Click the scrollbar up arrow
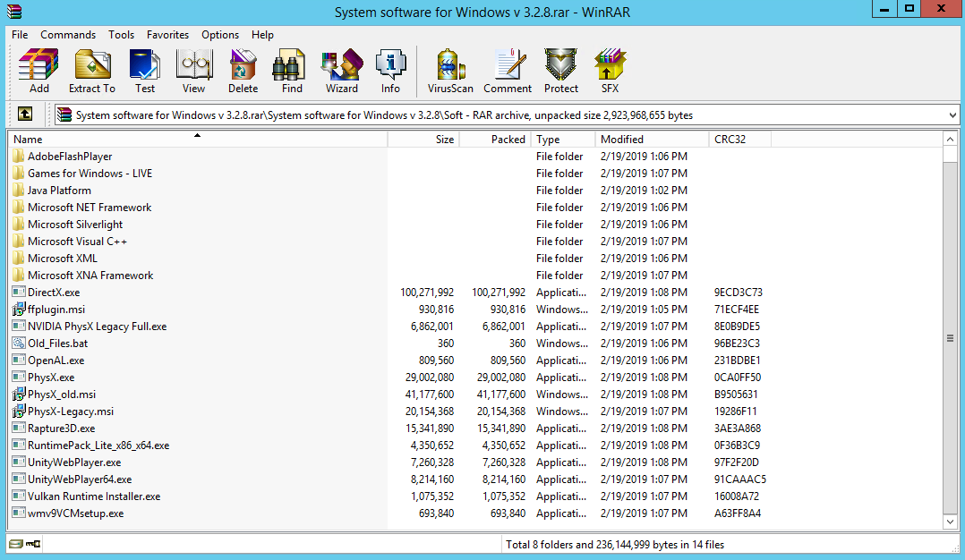 950,139
